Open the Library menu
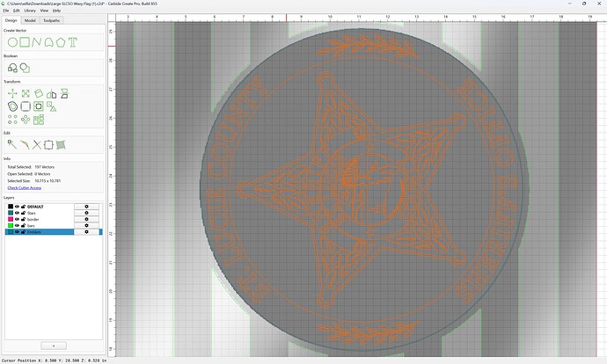 tap(30, 11)
